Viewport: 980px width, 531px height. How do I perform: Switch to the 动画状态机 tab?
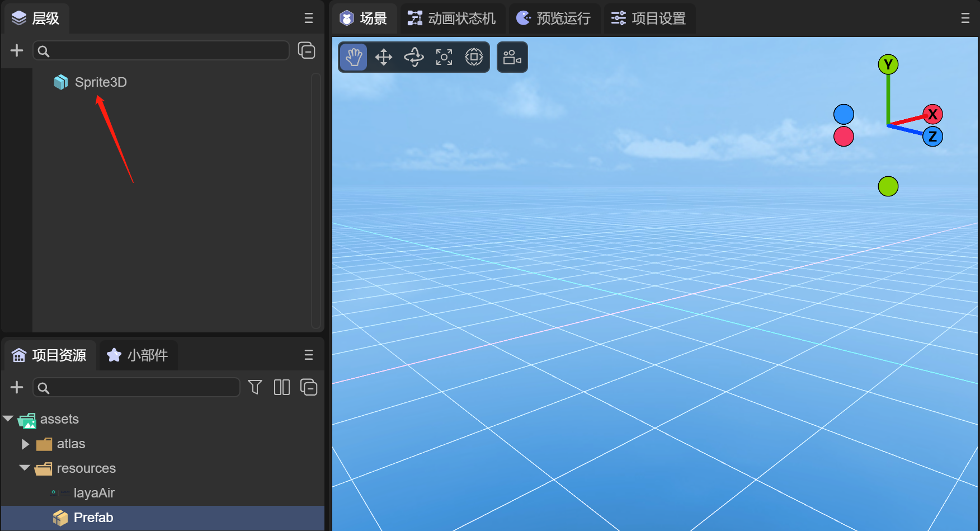(452, 18)
